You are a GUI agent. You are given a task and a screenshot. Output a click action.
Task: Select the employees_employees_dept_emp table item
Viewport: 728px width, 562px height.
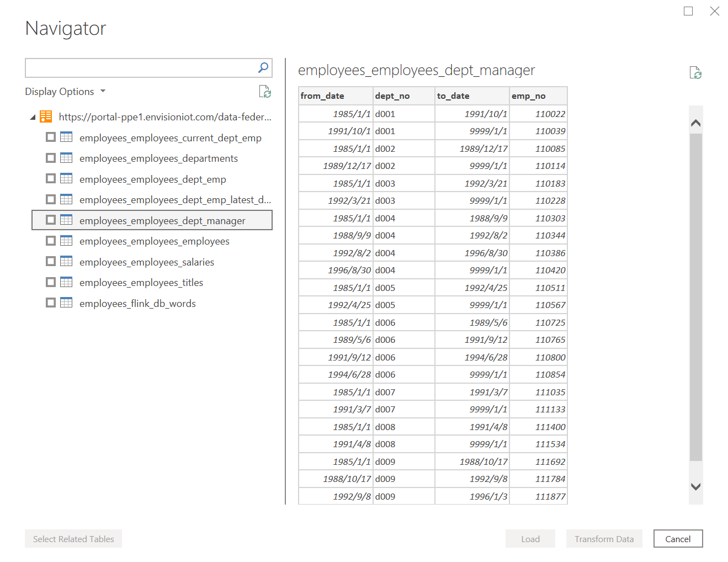pyautogui.click(x=152, y=179)
